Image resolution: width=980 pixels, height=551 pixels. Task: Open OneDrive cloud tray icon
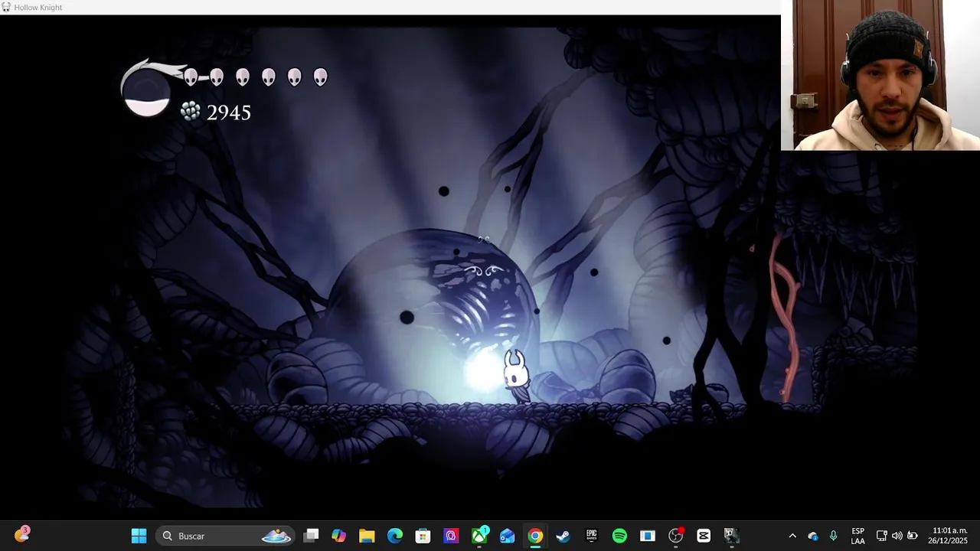813,536
